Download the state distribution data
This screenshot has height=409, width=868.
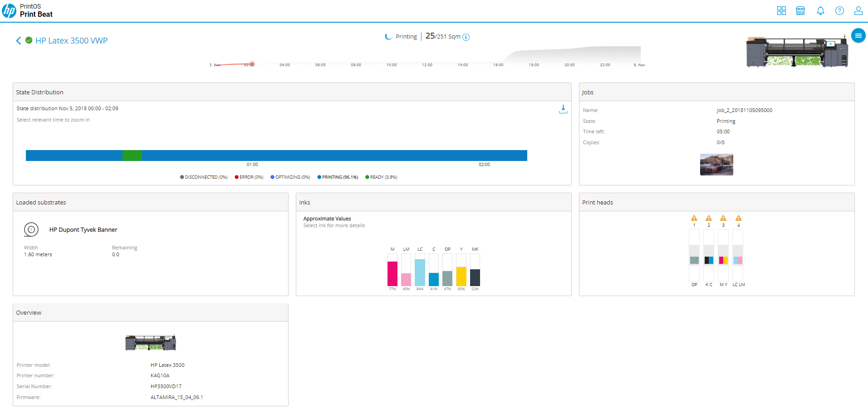point(563,109)
